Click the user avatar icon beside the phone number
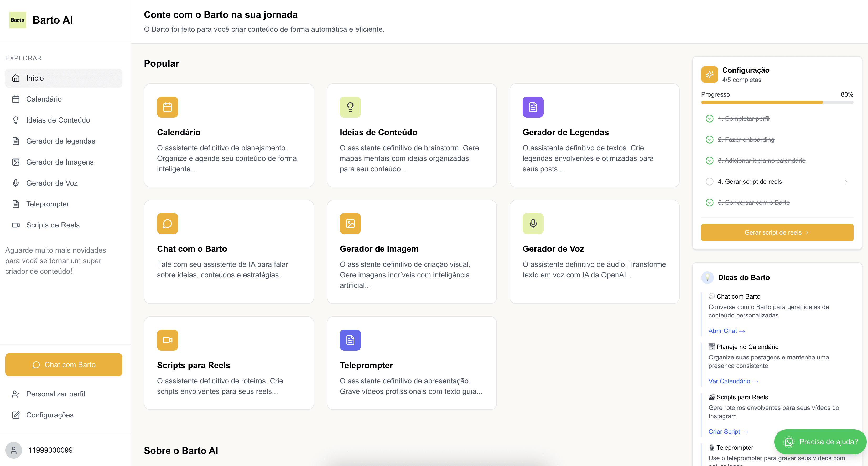Screen dimensions: 868x466 [13, 450]
